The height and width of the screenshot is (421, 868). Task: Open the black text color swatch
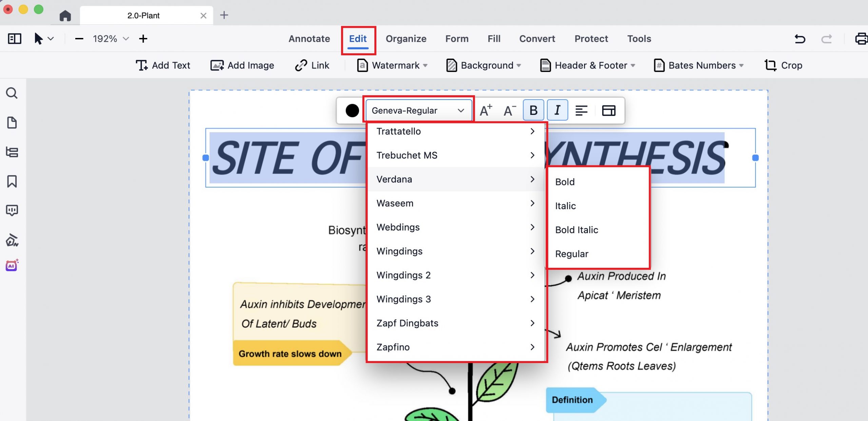click(x=352, y=111)
